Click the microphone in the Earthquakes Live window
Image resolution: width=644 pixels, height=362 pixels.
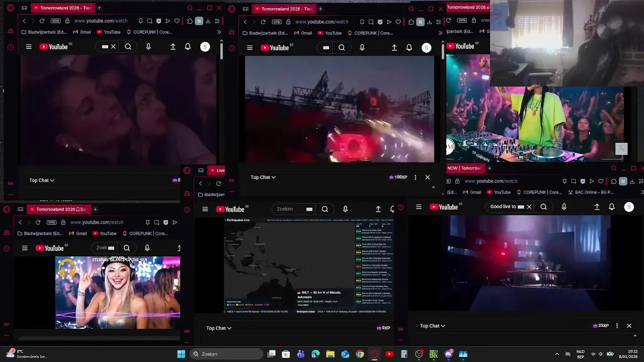pyautogui.click(x=345, y=209)
